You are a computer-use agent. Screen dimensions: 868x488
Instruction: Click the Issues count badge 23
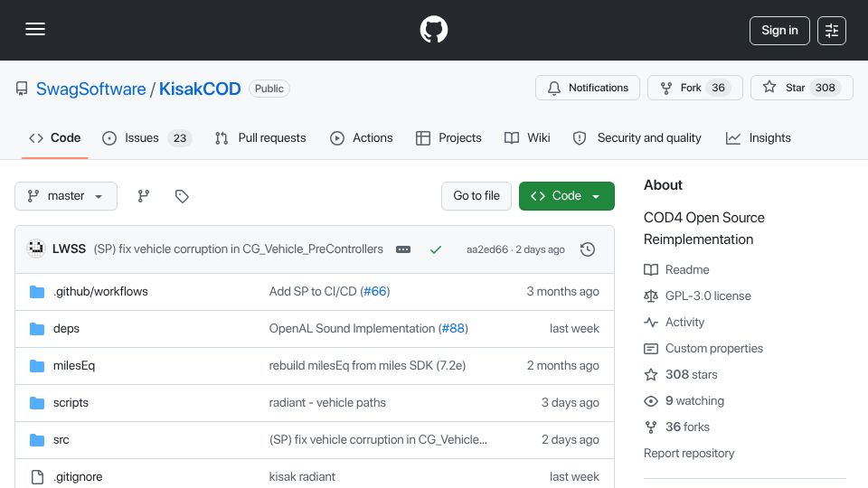[180, 138]
